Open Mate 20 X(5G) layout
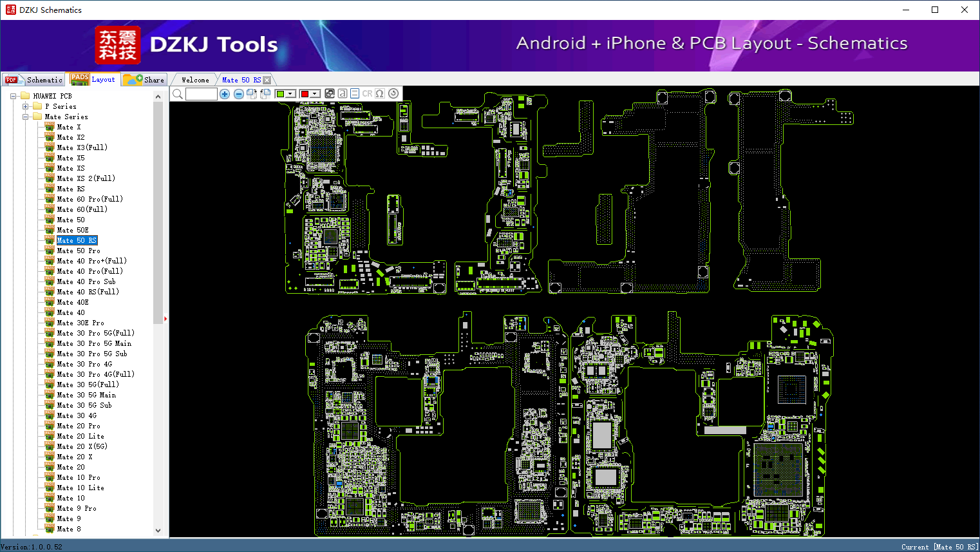The width and height of the screenshot is (980, 552). (82, 446)
